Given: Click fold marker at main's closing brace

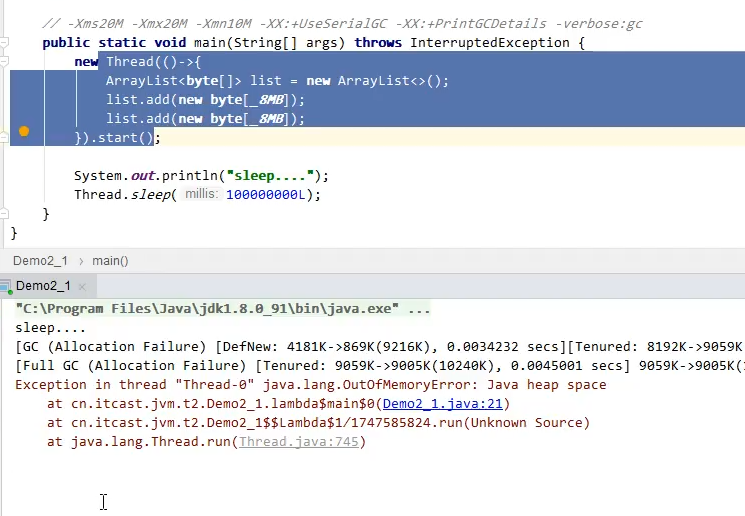Looking at the screenshot, I should tap(4, 214).
